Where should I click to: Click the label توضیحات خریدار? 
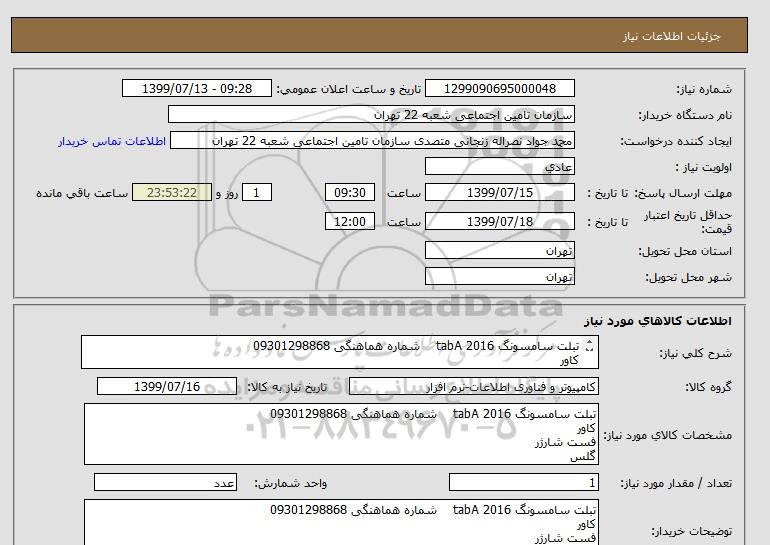pyautogui.click(x=691, y=531)
